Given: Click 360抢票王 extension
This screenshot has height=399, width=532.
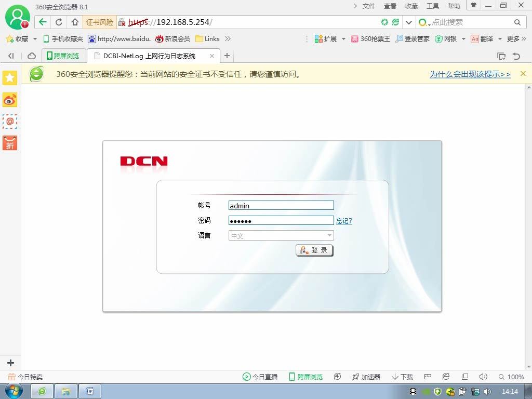Looking at the screenshot, I should point(370,38).
